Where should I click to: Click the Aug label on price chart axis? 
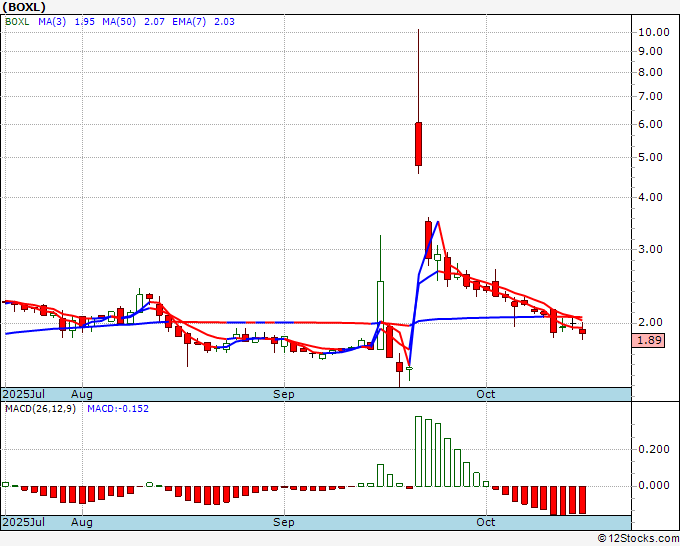[x=82, y=394]
